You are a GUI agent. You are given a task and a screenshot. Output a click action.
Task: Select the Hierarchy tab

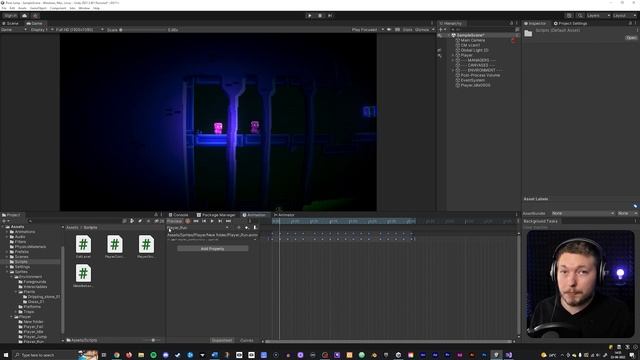click(451, 23)
